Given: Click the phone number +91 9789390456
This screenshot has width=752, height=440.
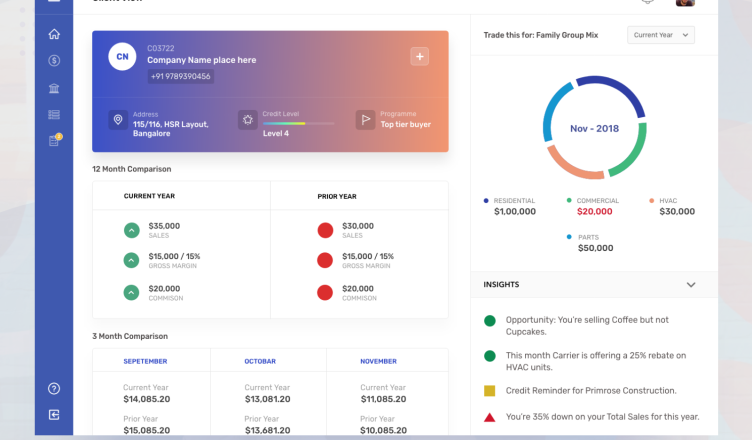Looking at the screenshot, I should 181,76.
